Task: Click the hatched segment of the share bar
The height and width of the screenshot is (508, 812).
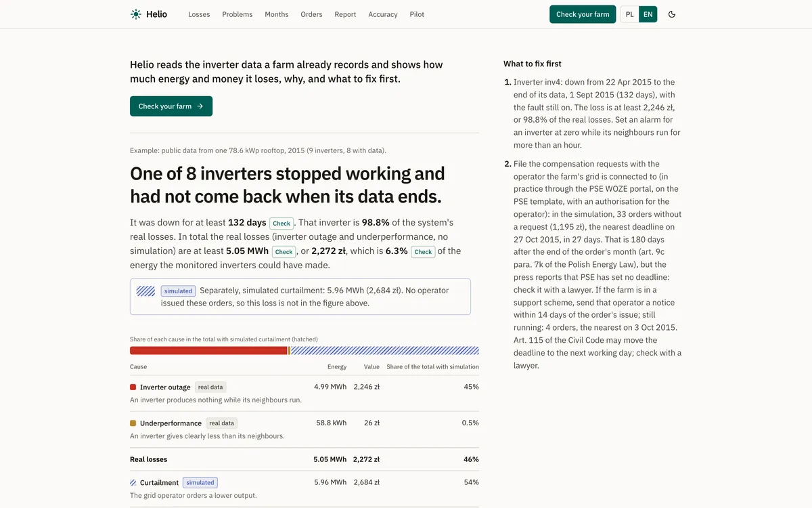Action: click(385, 351)
